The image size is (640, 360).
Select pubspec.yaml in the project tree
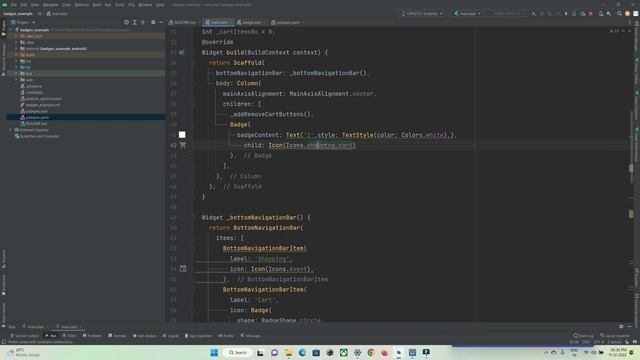coord(37,117)
